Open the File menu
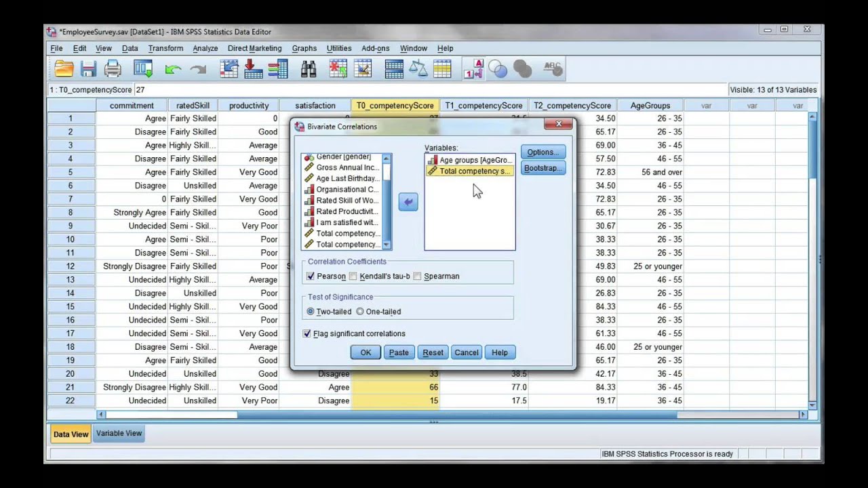 coord(56,48)
